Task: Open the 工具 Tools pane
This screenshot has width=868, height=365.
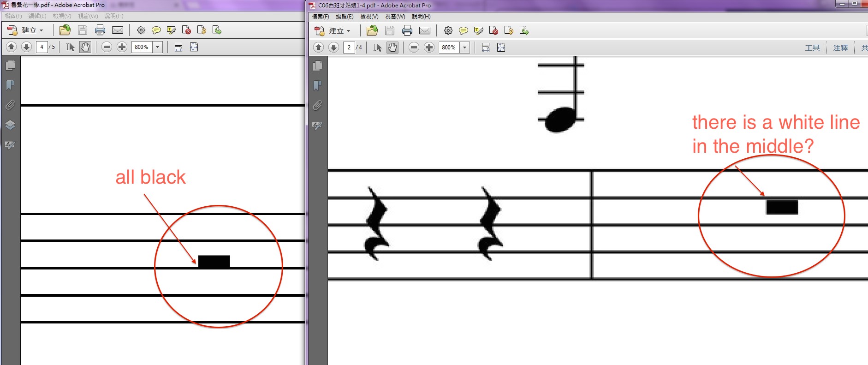Action: [x=812, y=48]
